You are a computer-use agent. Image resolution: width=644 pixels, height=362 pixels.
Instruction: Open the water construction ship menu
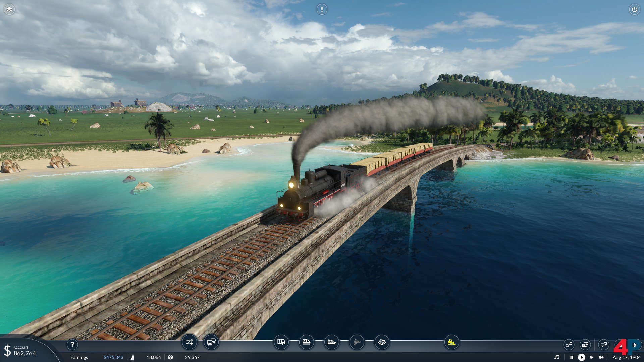click(331, 342)
